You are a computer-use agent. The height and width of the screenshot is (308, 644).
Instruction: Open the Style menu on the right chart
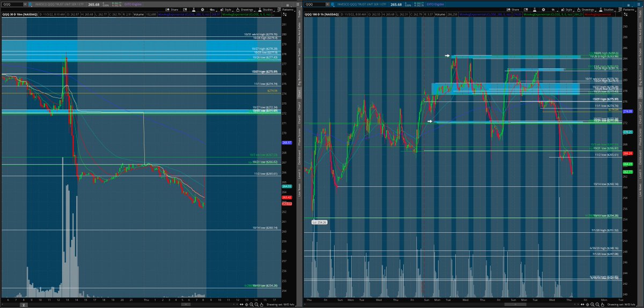567,10
